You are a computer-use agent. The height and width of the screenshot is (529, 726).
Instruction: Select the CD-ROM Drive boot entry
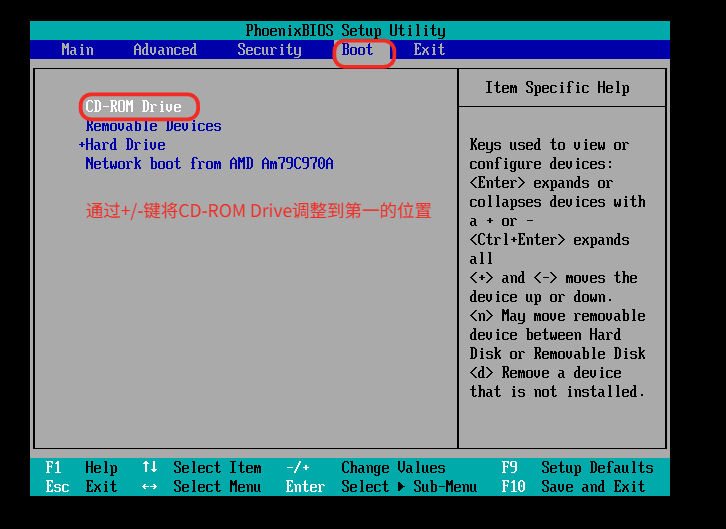[133, 106]
